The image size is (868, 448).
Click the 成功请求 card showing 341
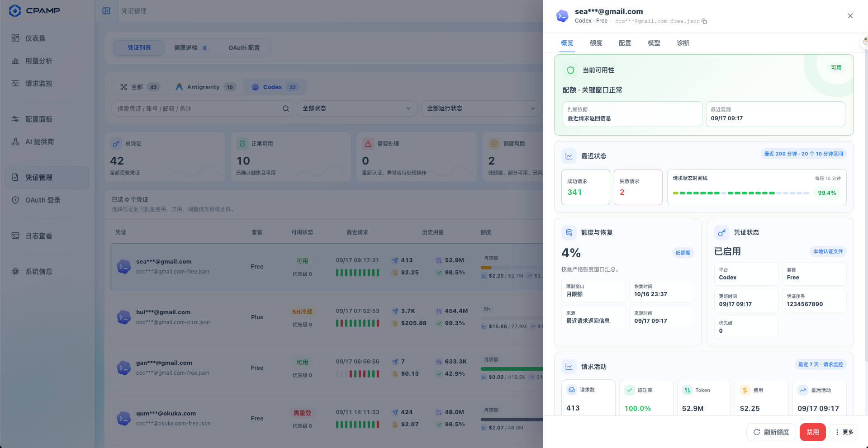coord(585,187)
